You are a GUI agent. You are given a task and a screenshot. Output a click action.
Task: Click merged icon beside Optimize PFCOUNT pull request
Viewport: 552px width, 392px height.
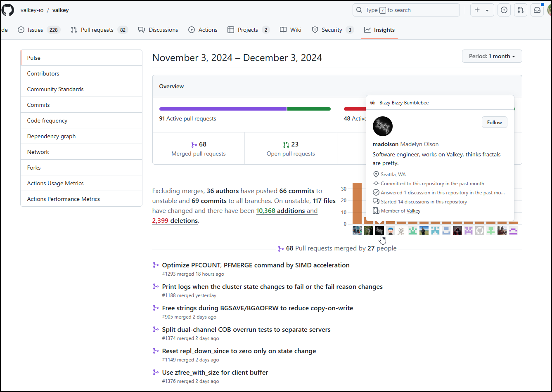156,265
